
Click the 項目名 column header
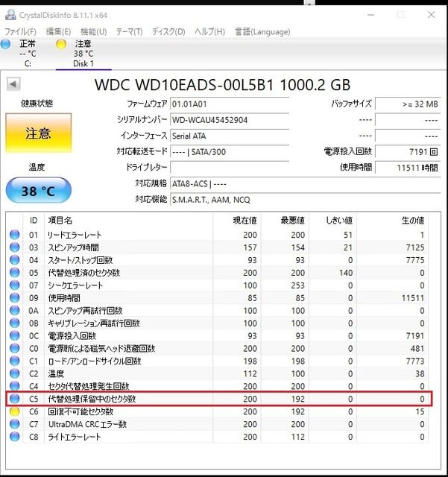pyautogui.click(x=128, y=221)
